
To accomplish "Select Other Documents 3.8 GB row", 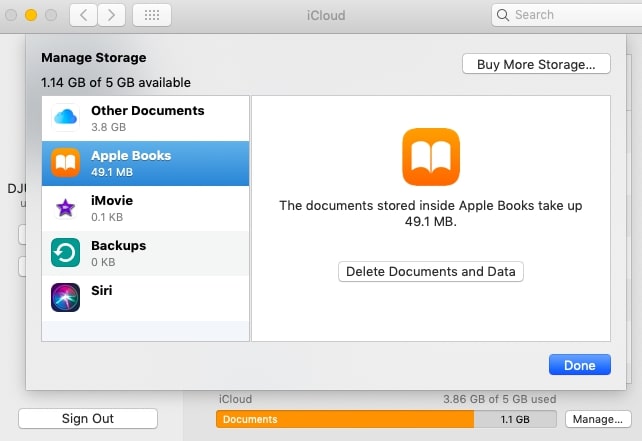I will pos(145,118).
